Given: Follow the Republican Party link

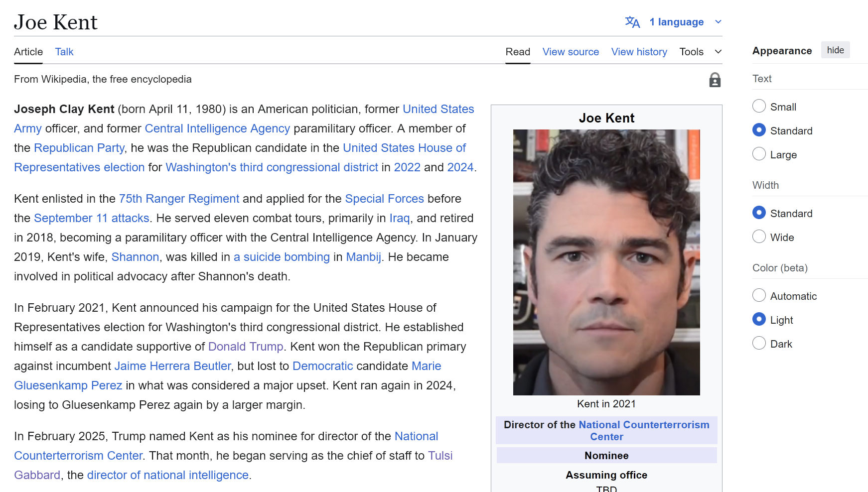Looking at the screenshot, I should [79, 148].
